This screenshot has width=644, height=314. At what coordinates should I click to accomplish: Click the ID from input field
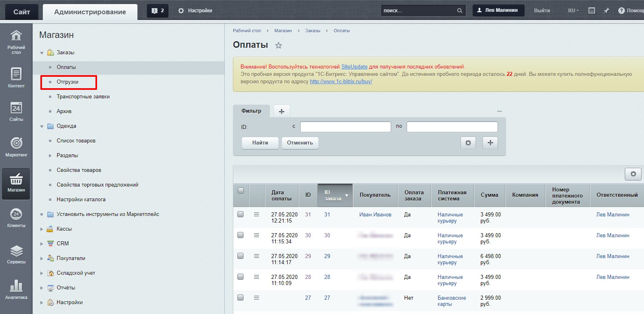tap(345, 127)
